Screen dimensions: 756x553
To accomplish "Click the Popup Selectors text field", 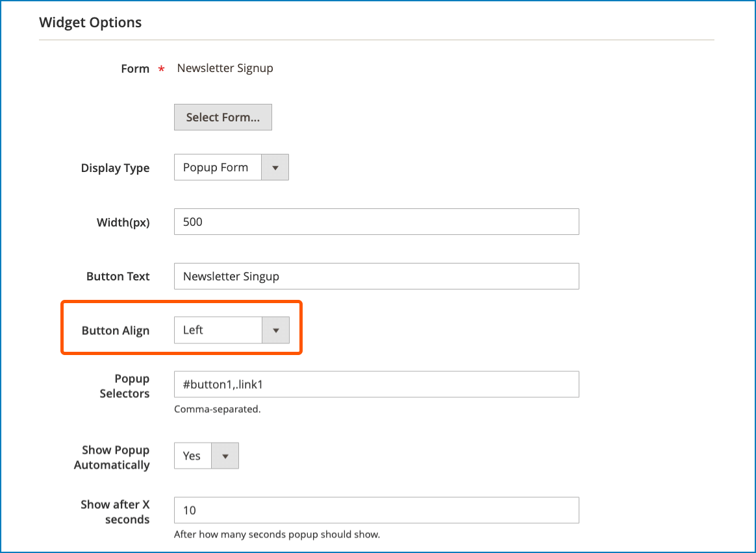I will 377,384.
